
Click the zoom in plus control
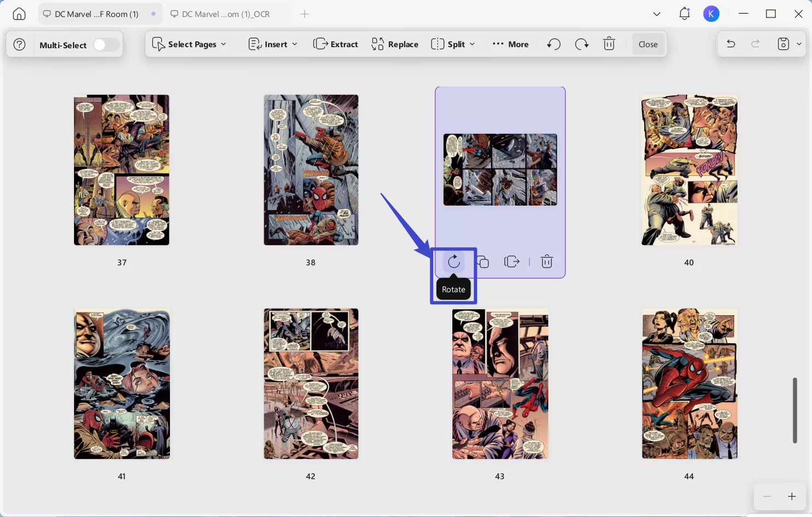tap(792, 496)
